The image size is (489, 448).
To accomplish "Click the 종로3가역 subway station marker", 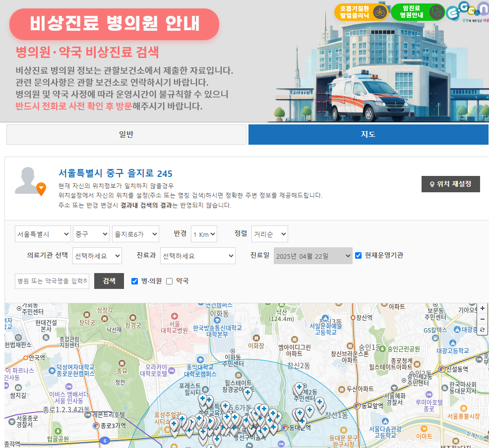I will point(96,426).
